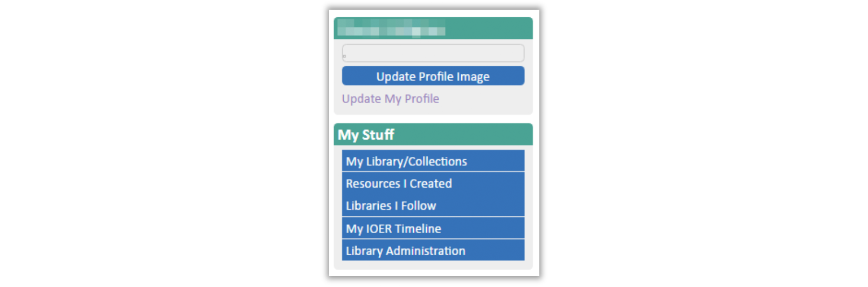Click the broken profile image placeholder icon
The height and width of the screenshot is (287, 868).
(x=345, y=56)
